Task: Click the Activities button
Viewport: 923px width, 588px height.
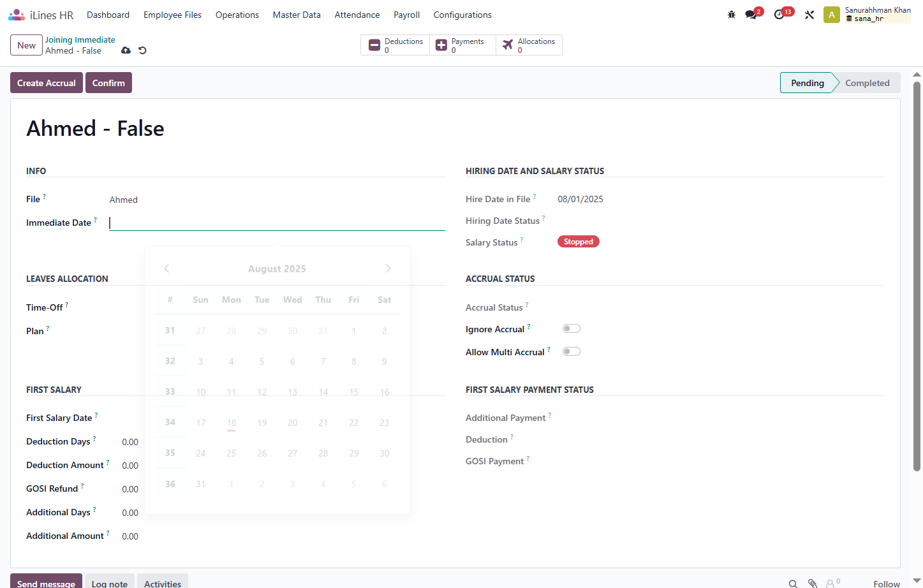Action: click(163, 582)
